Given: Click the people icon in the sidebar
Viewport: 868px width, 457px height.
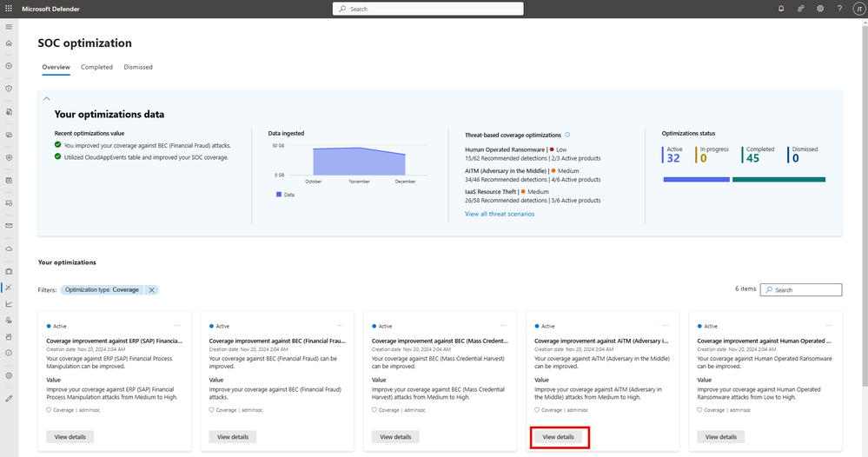Looking at the screenshot, I should click(9, 321).
